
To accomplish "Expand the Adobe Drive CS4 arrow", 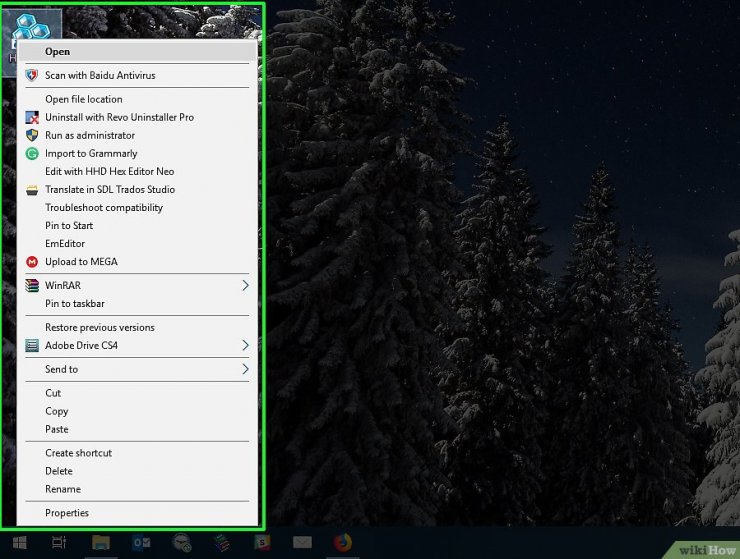I will 245,346.
